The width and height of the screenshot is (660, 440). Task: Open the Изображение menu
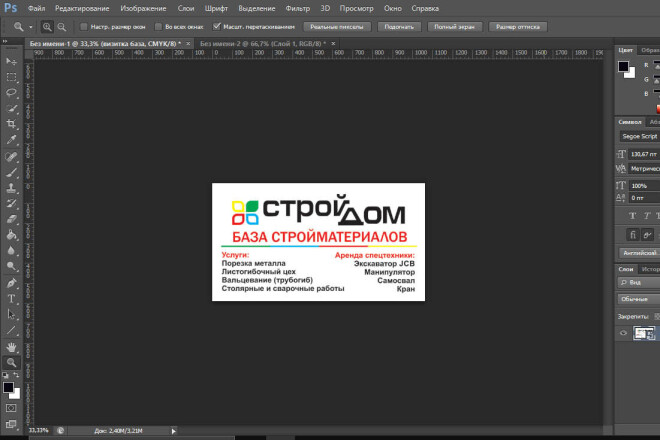pos(143,8)
